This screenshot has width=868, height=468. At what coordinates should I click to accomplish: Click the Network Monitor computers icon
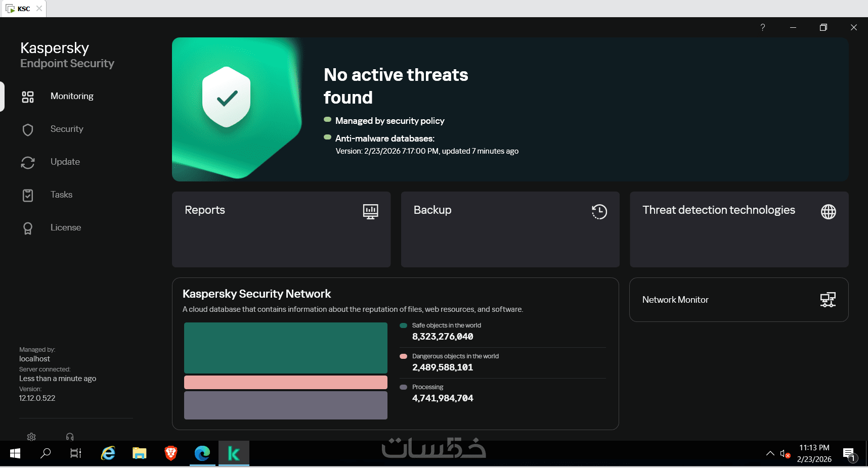[828, 300]
